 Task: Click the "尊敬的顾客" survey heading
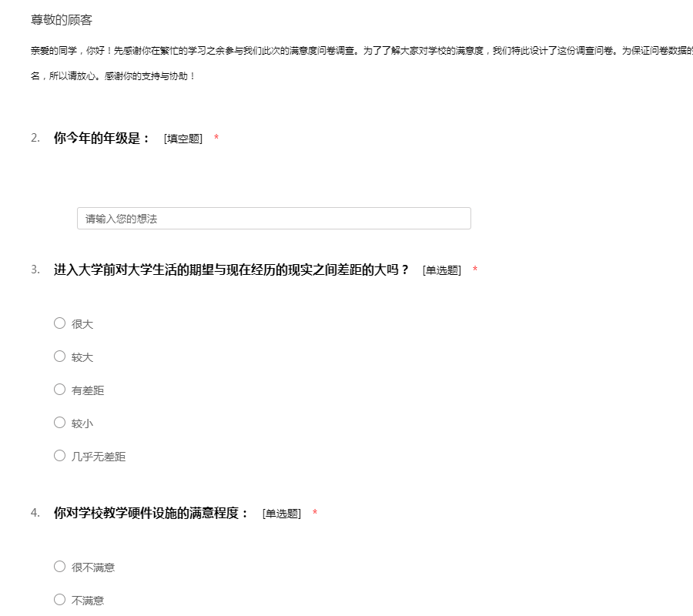tap(62, 20)
